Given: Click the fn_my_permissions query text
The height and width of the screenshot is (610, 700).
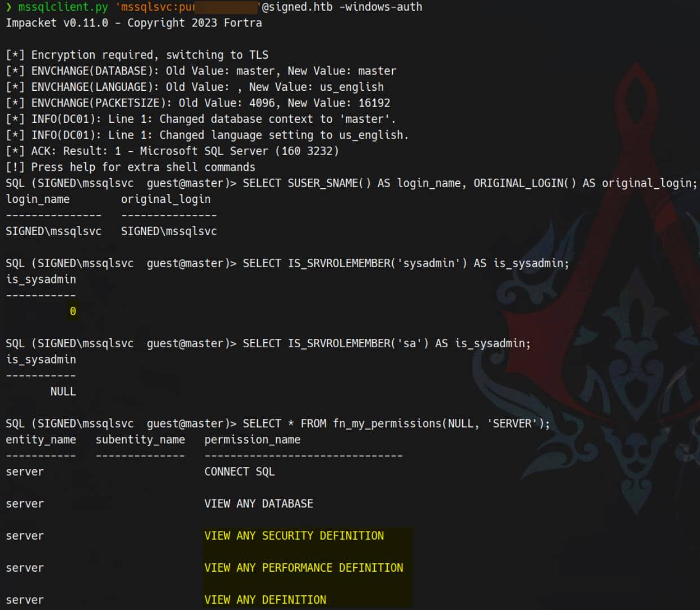Looking at the screenshot, I should click(x=396, y=424).
